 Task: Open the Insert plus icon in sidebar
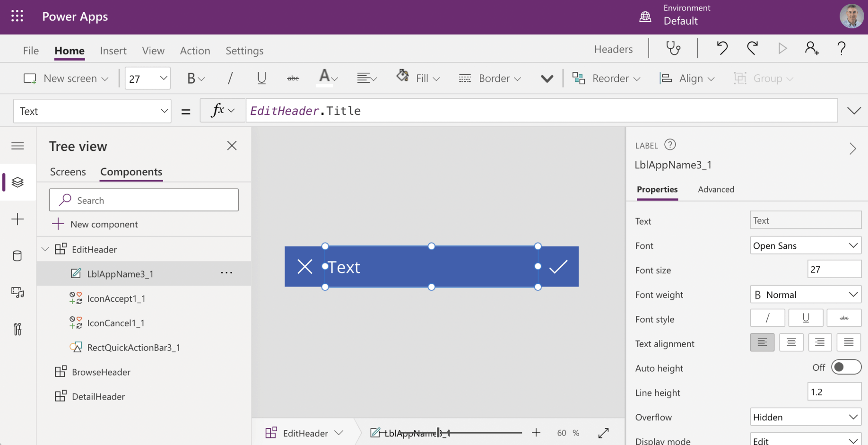[x=17, y=219]
